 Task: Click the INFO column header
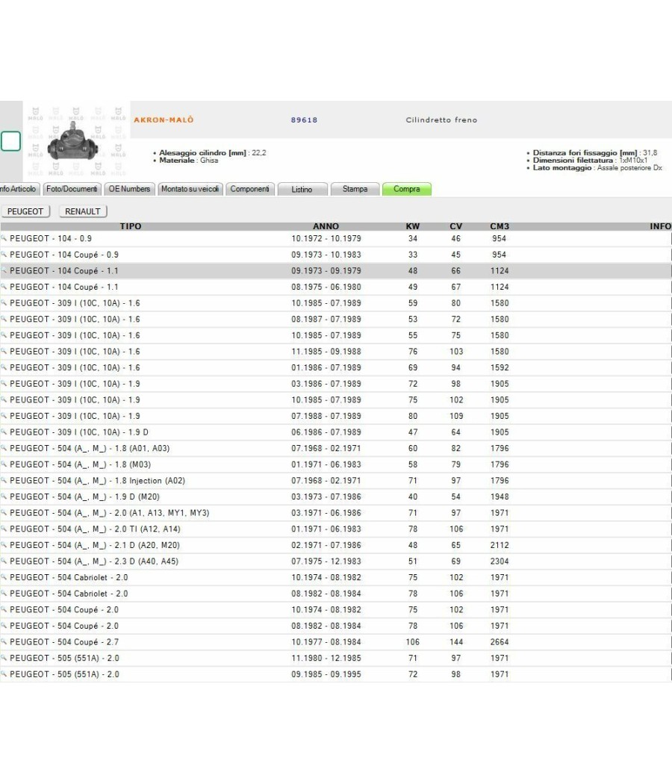pyautogui.click(x=661, y=226)
